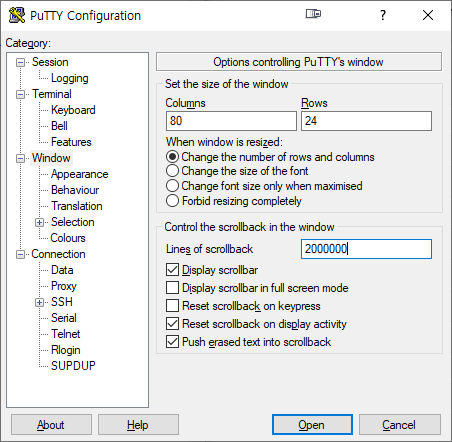Expand the Selection tree node
Viewport: 452px width, 442px height.
click(x=39, y=222)
